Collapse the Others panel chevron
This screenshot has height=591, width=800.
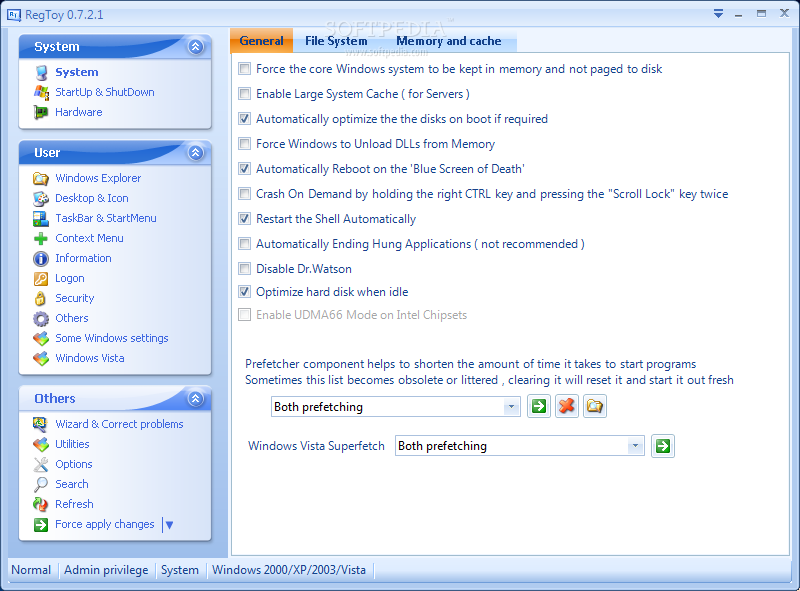pos(196,399)
